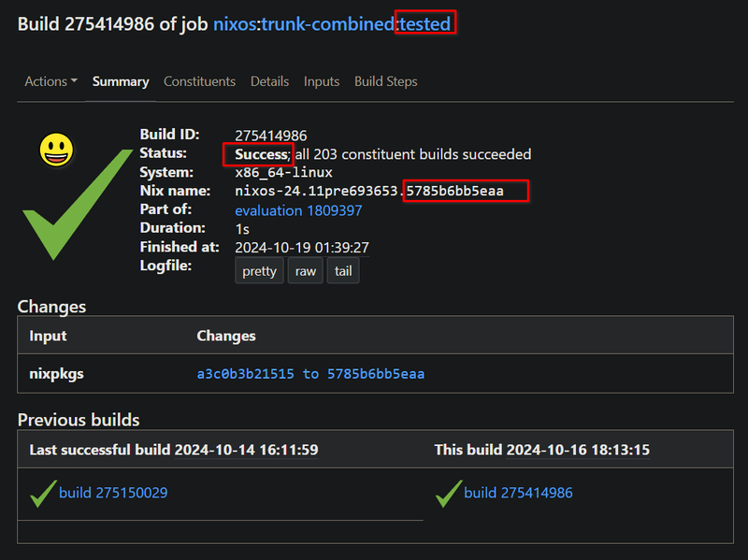Open the Constituents tab
This screenshot has height=560, width=748.
(x=199, y=81)
